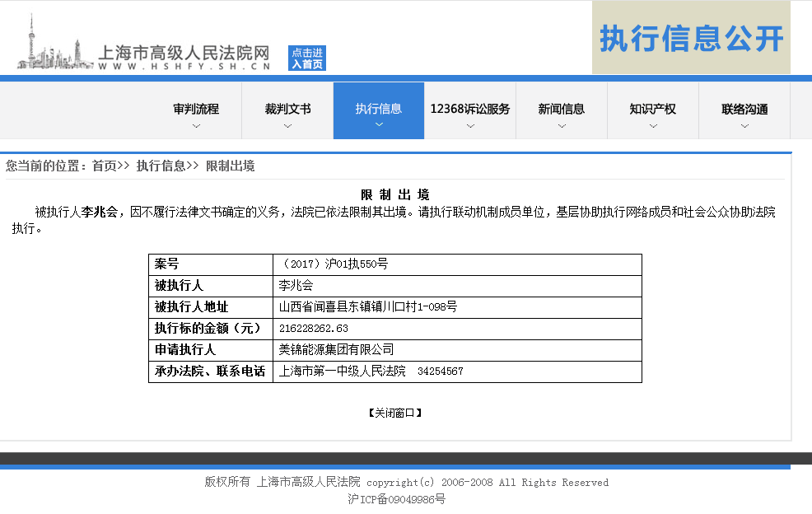Image resolution: width=812 pixels, height=514 pixels.
Task: Click 限制出境 in the breadcrumb
Action: point(231,166)
